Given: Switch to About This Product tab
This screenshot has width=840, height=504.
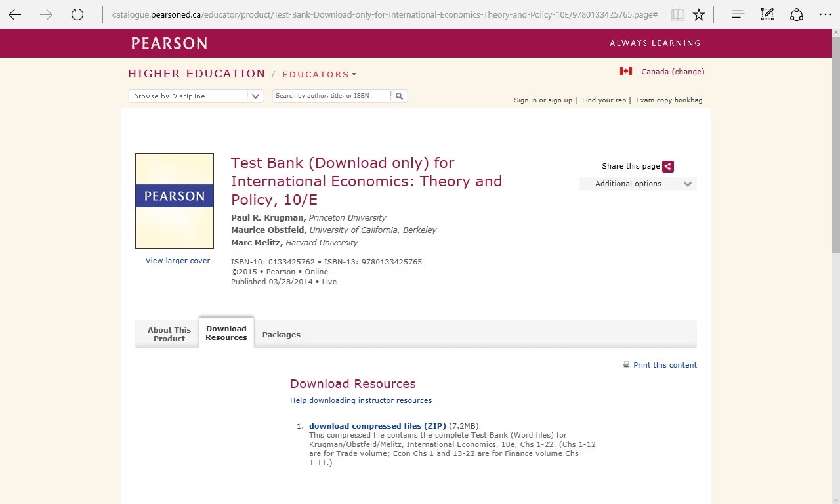Looking at the screenshot, I should click(169, 334).
